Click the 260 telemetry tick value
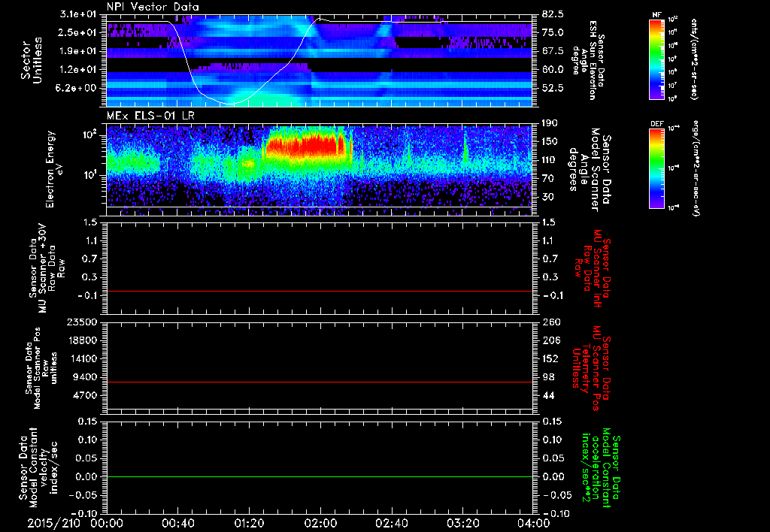 click(x=550, y=322)
